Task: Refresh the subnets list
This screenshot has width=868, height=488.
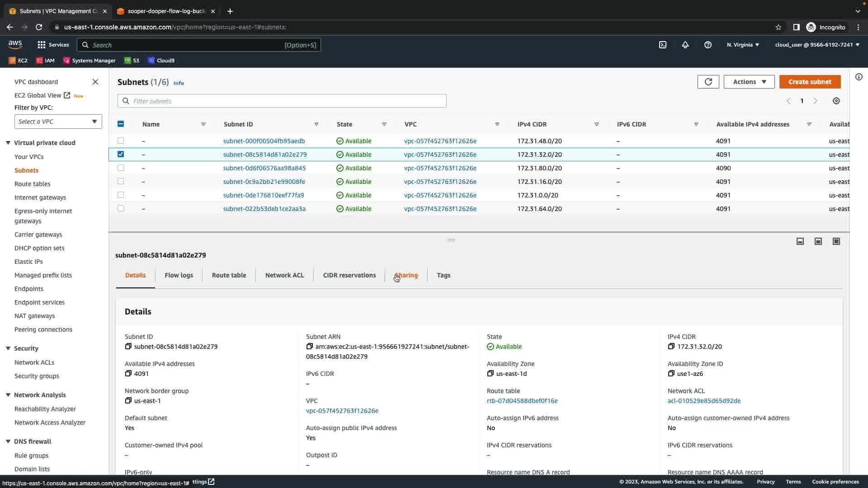Action: (x=708, y=82)
